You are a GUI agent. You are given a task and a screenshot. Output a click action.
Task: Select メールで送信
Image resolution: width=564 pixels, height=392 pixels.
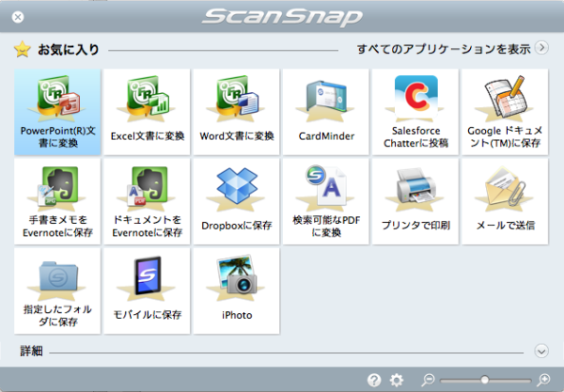(x=505, y=201)
